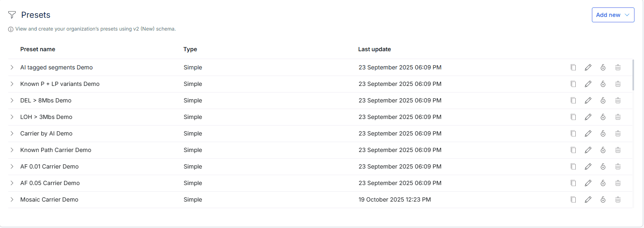Click pencil icon for Carrier by AI Demo
The height and width of the screenshot is (228, 644).
588,133
